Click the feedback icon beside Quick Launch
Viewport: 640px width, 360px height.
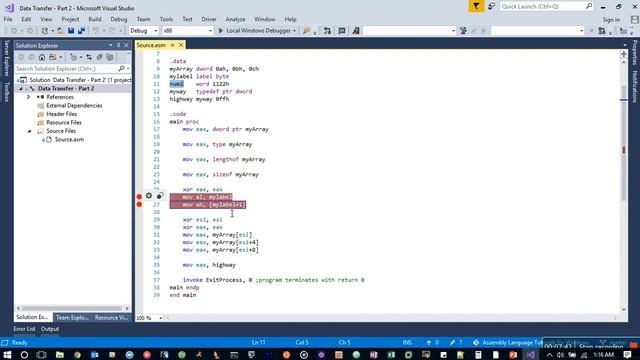pyautogui.click(x=492, y=6)
